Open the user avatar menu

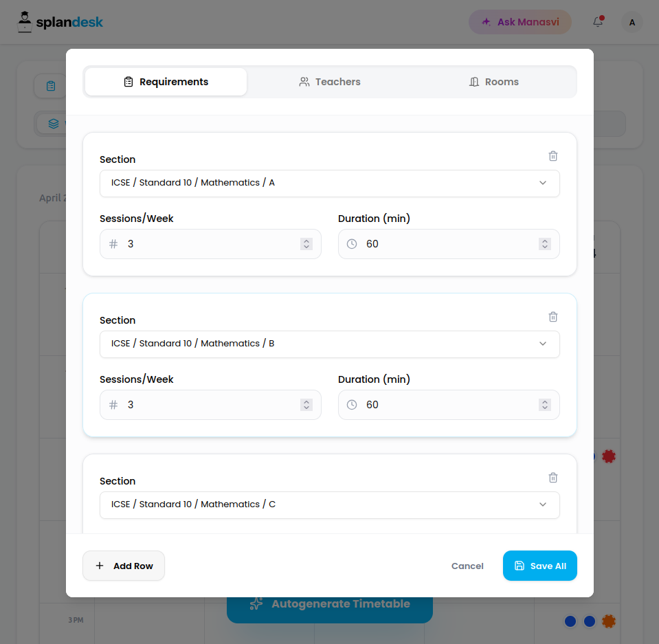pos(632,22)
